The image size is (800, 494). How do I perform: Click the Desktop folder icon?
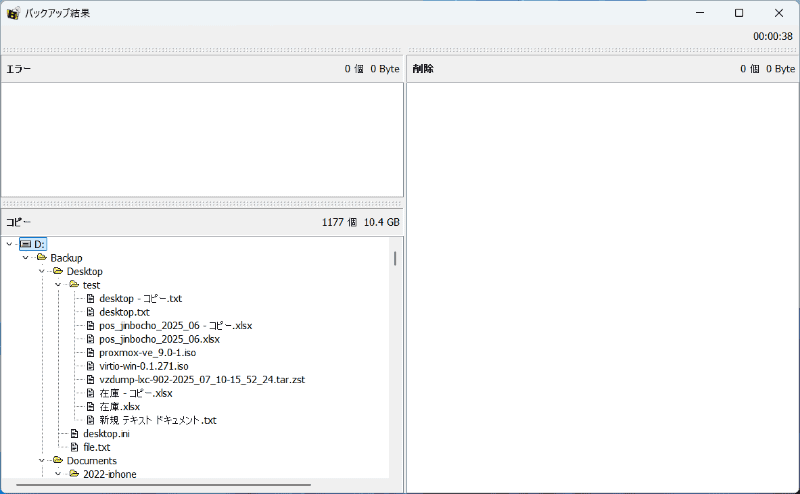pyautogui.click(x=58, y=271)
